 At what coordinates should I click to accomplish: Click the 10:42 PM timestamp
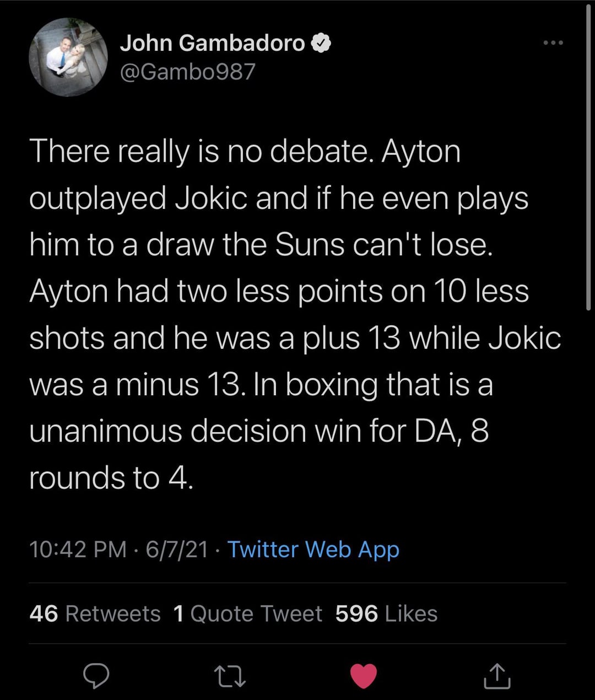click(x=78, y=549)
